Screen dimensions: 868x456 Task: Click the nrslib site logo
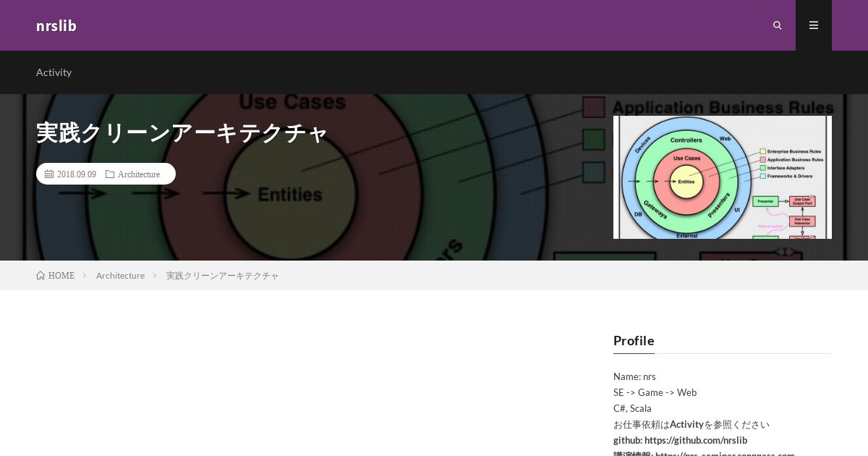[x=56, y=25]
